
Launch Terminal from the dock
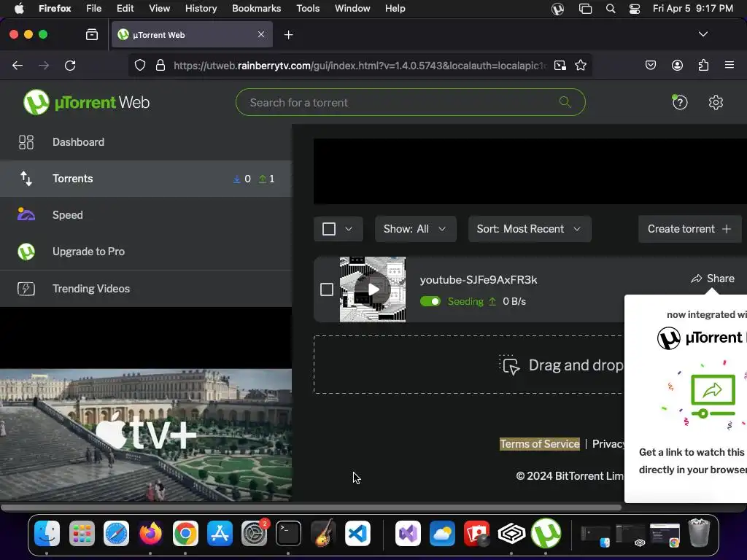click(x=288, y=533)
